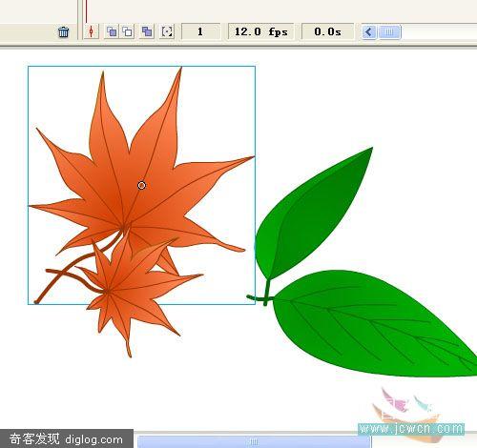The image size is (477, 448).
Task: Select the small orange maple leaf
Action: [134, 293]
